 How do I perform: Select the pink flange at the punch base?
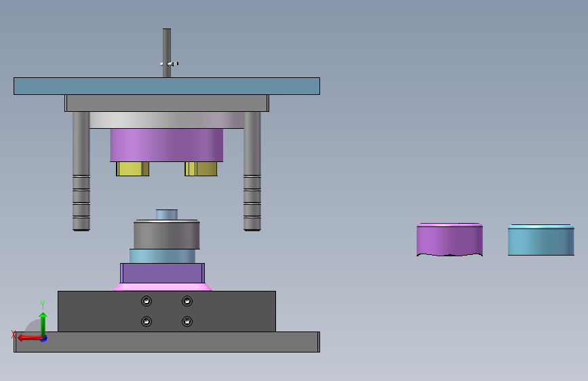click(162, 287)
